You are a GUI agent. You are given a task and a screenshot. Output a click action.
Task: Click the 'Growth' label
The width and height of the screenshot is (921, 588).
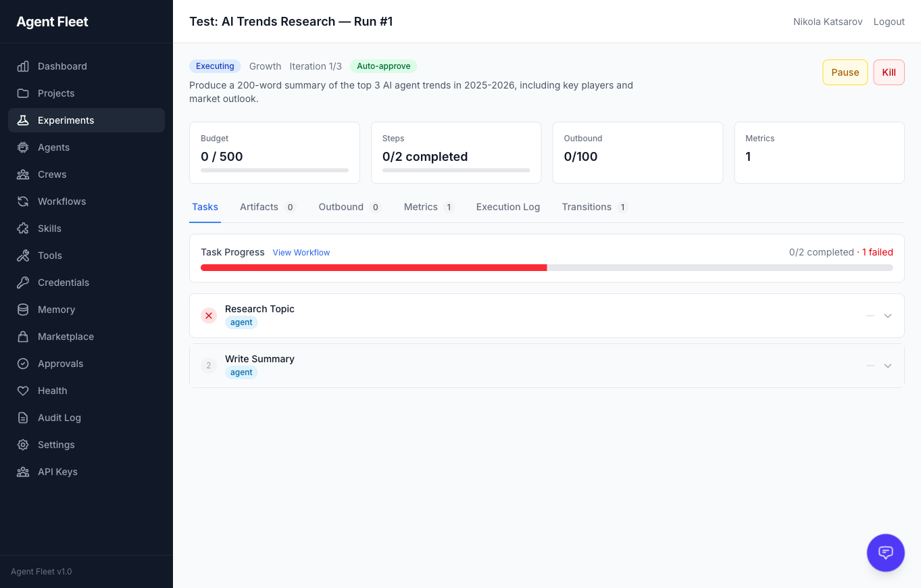265,66
